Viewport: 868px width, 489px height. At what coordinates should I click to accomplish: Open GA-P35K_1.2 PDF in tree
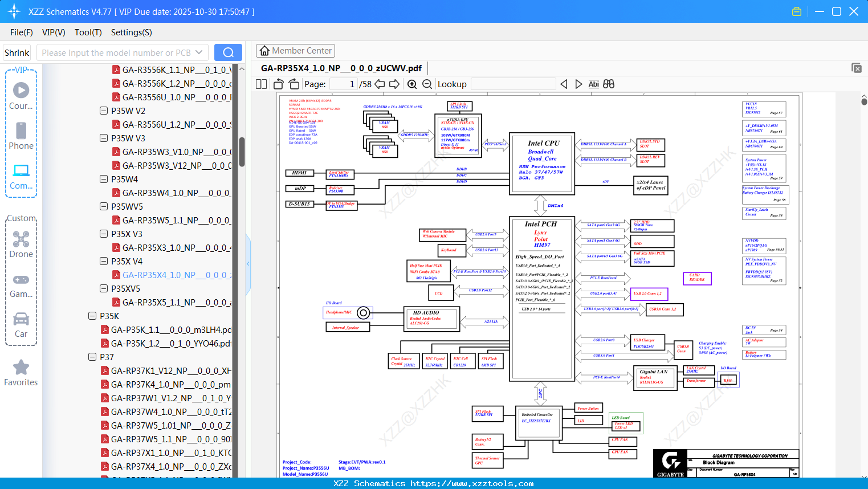166,343
